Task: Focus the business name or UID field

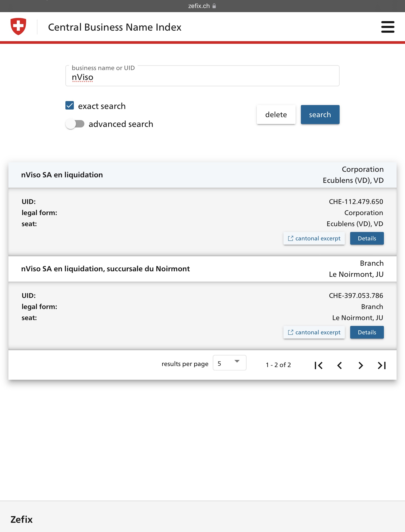Action: pyautogui.click(x=202, y=77)
